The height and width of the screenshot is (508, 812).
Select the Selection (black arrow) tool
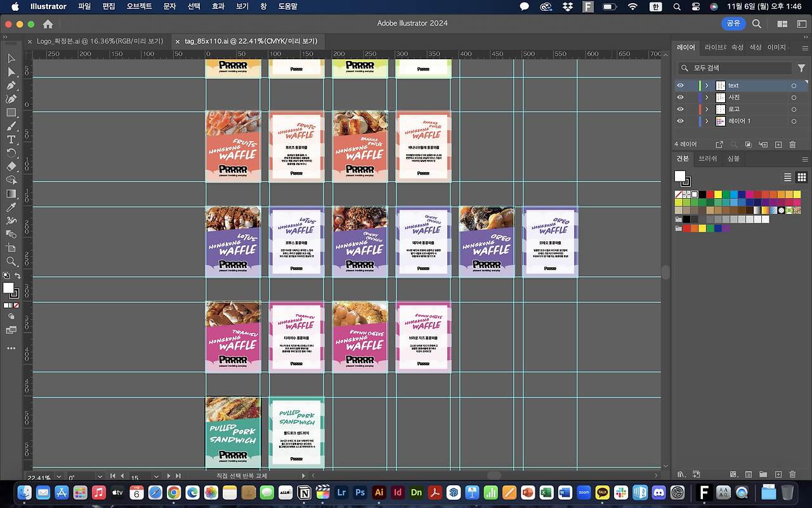pyautogui.click(x=11, y=58)
